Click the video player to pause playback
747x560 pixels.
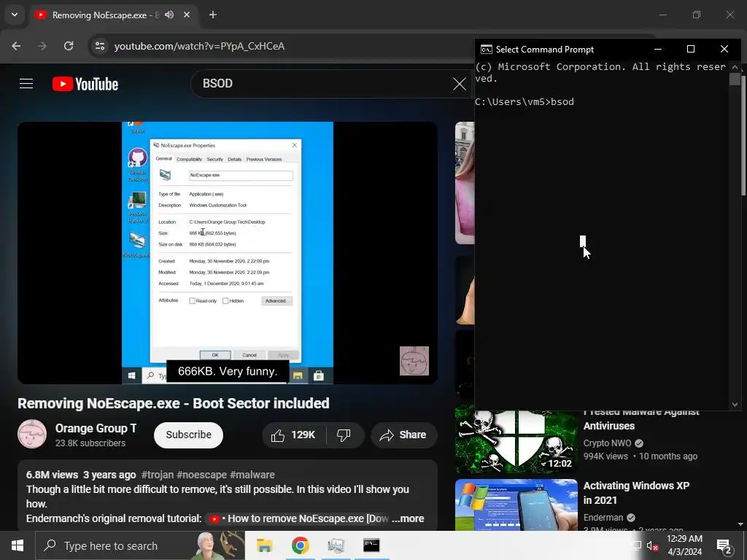(x=228, y=252)
